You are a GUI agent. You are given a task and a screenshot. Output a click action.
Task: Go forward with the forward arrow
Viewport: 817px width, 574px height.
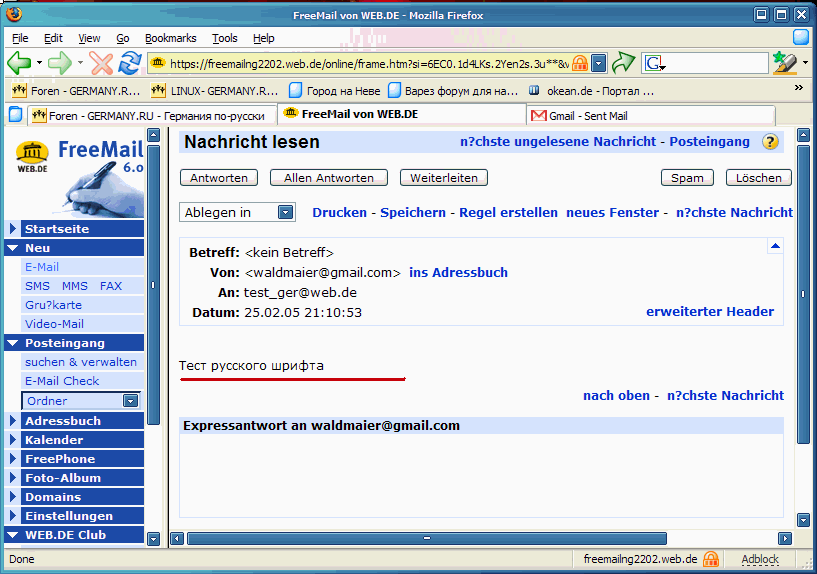pos(59,64)
